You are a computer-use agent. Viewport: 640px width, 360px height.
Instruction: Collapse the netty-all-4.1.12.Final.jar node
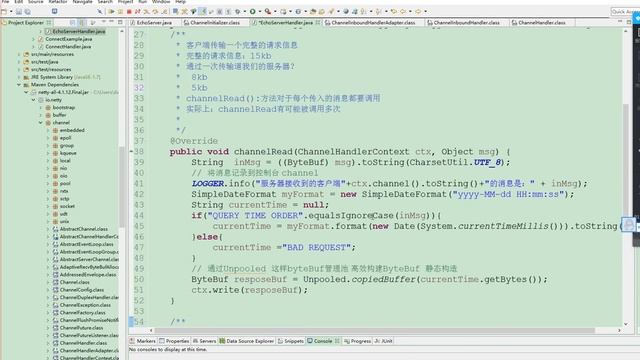[x=26, y=92]
